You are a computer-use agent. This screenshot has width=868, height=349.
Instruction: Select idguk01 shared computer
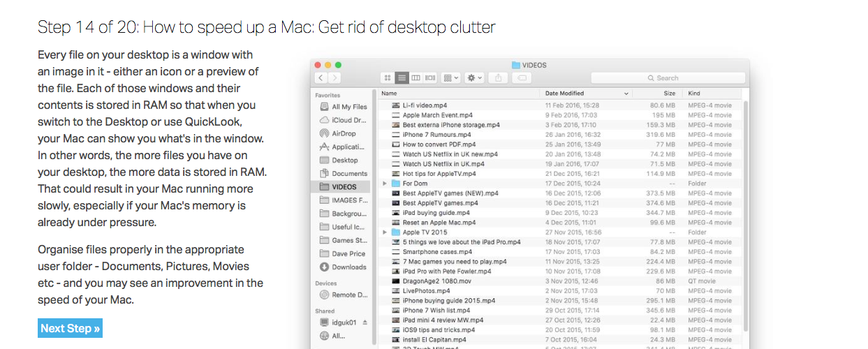pyautogui.click(x=338, y=322)
